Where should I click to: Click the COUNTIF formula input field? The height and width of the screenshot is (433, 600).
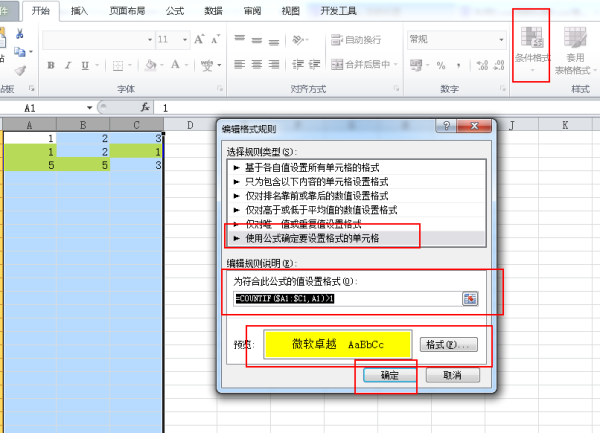[347, 298]
